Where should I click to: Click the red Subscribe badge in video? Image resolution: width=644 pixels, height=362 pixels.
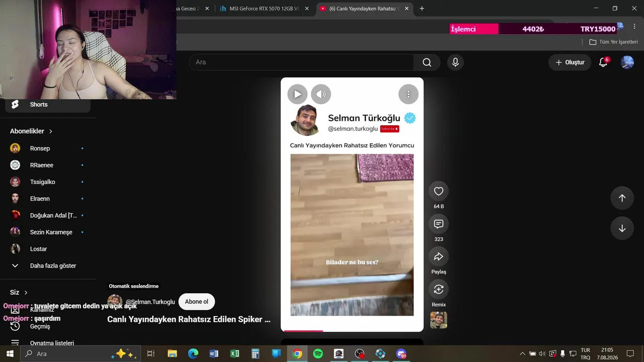(x=389, y=129)
